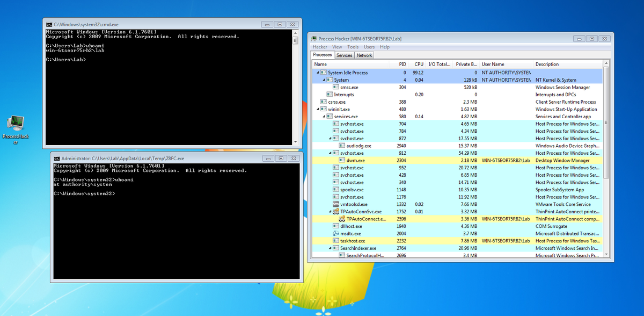Click the csrss.exe process icon
This screenshot has height=316, width=644.
[324, 102]
